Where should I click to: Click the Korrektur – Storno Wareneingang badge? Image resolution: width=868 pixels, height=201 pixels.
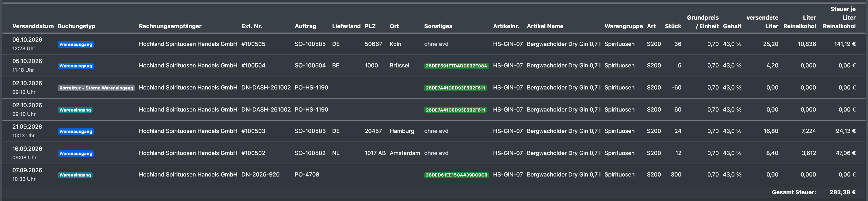click(x=96, y=88)
